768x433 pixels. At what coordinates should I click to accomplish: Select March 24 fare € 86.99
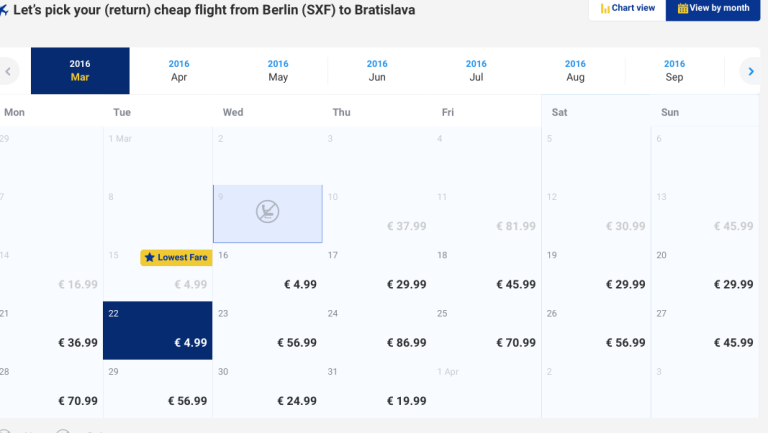[x=377, y=331]
